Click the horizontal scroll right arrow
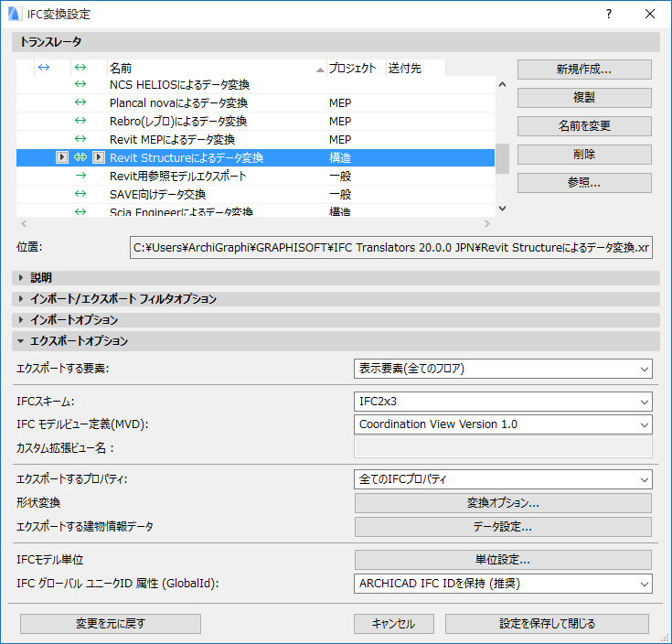The image size is (672, 644). 486,223
